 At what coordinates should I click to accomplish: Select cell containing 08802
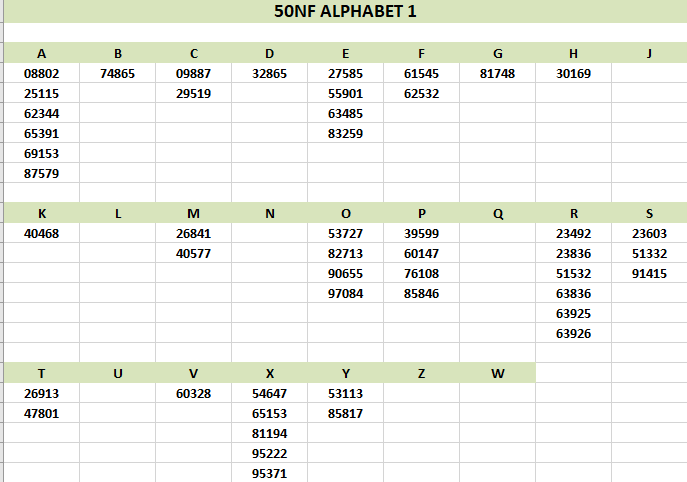(x=41, y=73)
